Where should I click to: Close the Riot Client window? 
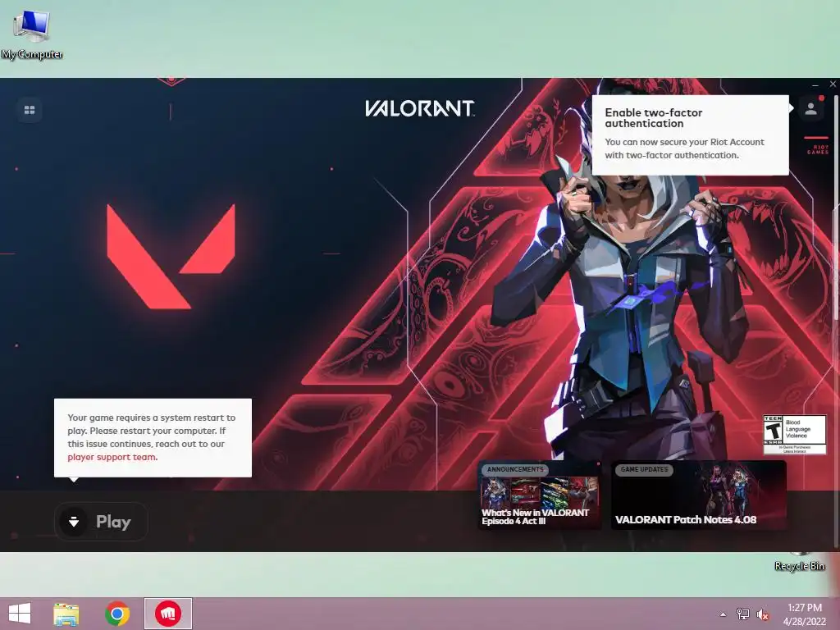click(833, 84)
